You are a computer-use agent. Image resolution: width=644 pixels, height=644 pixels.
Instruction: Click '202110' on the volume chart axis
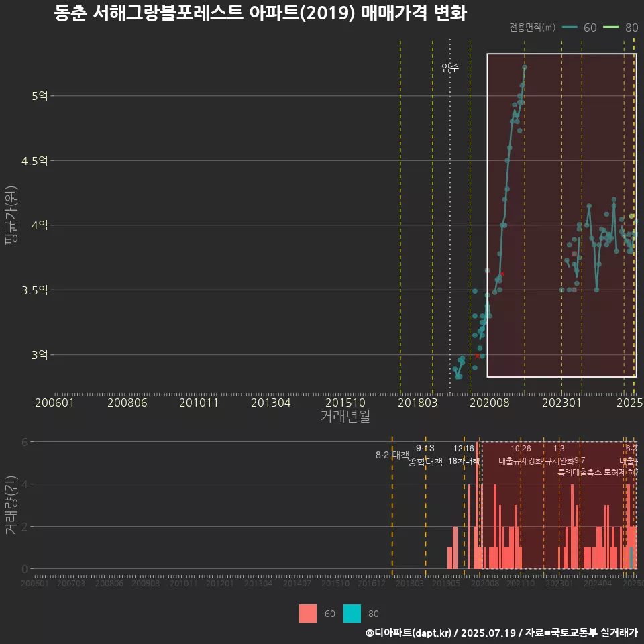521,583
